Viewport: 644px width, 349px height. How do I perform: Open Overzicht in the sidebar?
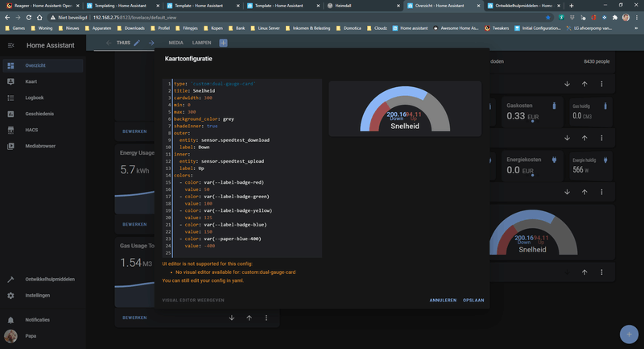coord(43,65)
